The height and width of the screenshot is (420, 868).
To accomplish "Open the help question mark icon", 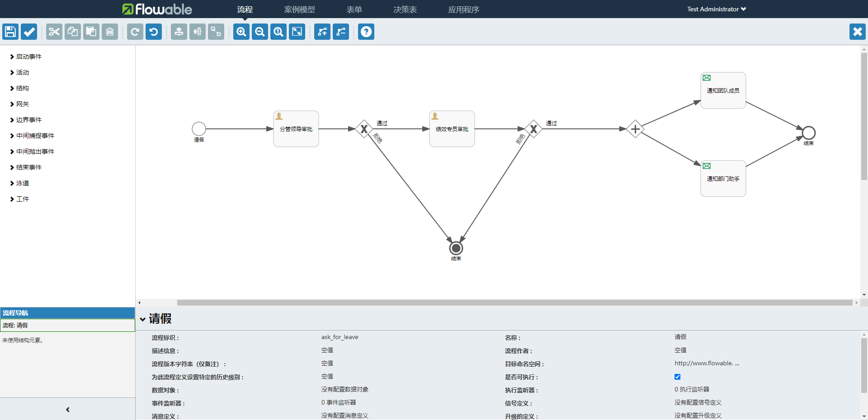I will click(366, 32).
